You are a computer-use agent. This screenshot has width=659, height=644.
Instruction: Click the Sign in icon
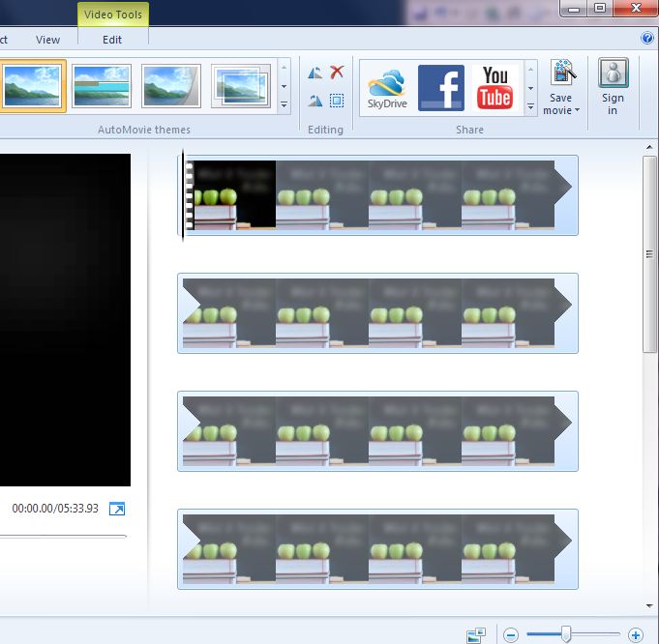613,87
